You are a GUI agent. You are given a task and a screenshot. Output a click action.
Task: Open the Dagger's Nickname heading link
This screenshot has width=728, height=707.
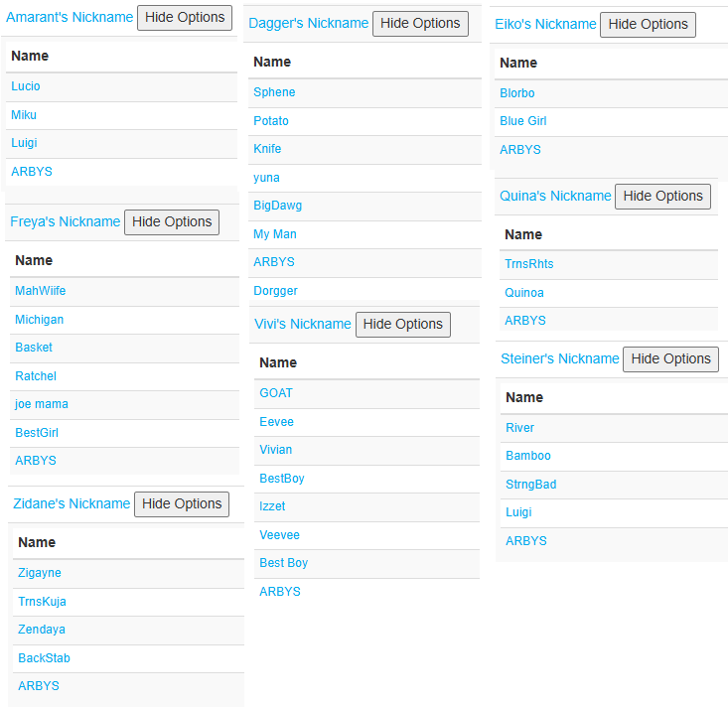308,23
